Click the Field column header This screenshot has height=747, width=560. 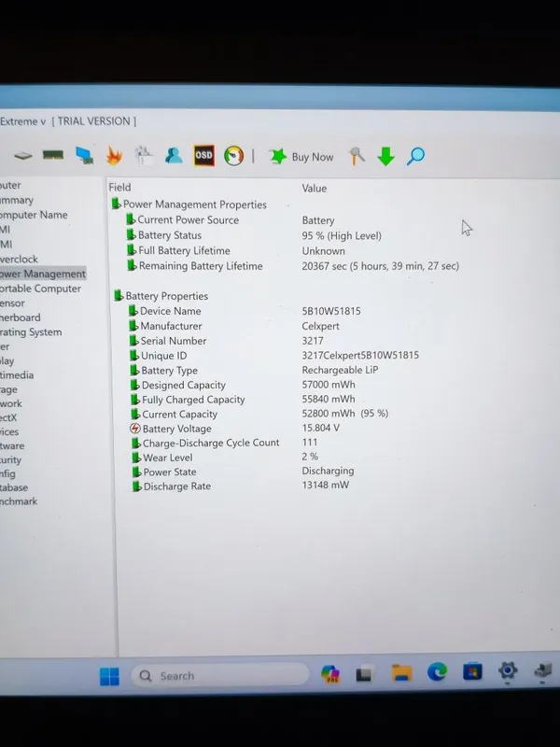[120, 188]
